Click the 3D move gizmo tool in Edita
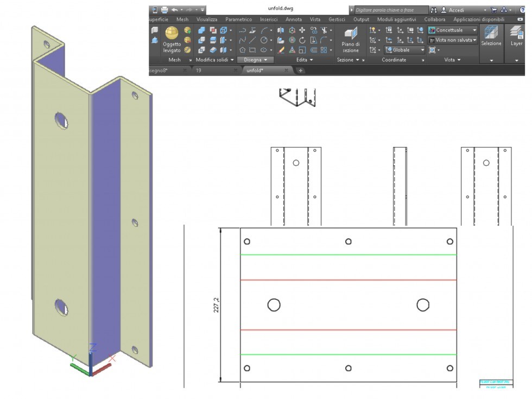The image size is (532, 399). [302, 31]
